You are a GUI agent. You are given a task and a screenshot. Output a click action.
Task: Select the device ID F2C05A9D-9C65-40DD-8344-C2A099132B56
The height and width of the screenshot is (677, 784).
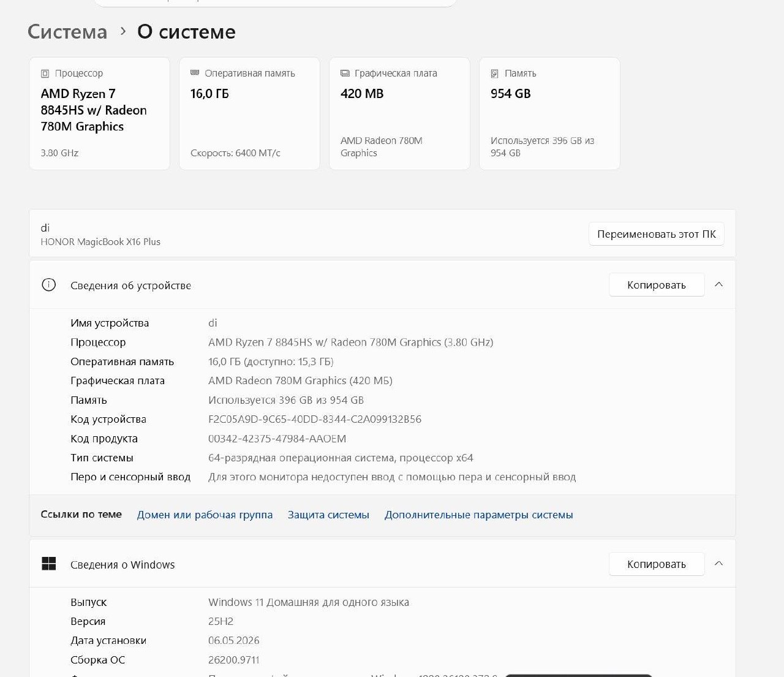(x=315, y=420)
